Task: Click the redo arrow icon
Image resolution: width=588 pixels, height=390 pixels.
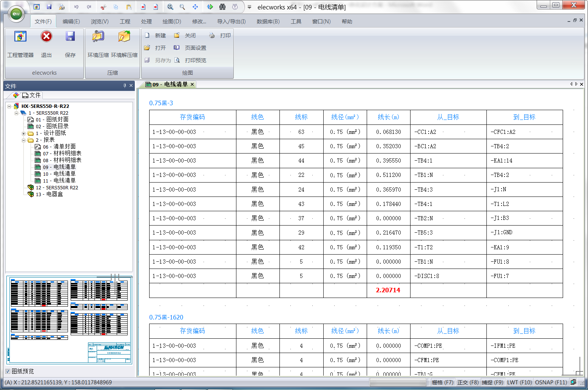Action: click(89, 7)
